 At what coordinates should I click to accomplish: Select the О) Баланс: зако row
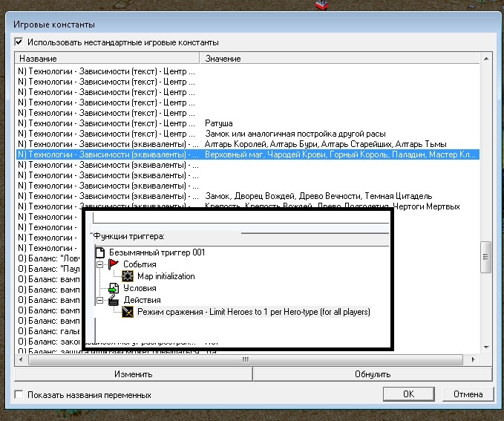(49, 342)
